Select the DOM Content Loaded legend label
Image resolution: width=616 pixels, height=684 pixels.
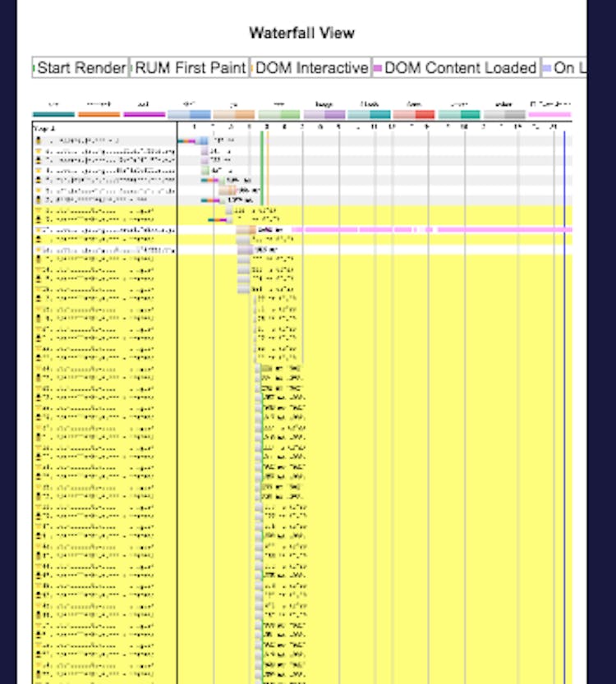(460, 68)
